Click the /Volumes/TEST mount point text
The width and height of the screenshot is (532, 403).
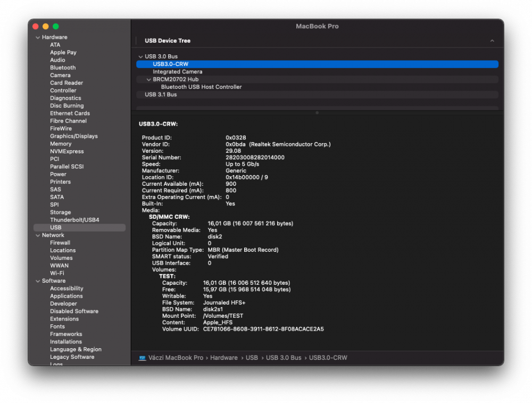coord(223,316)
